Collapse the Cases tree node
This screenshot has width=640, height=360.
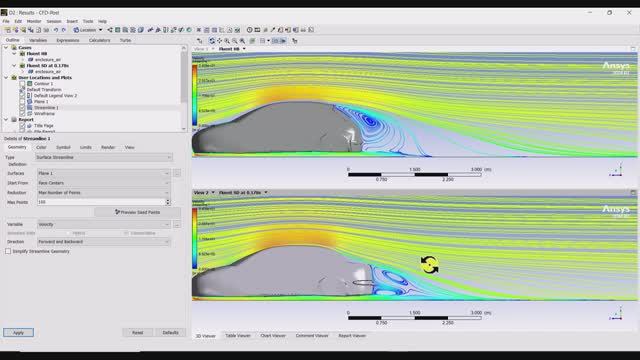point(6,48)
